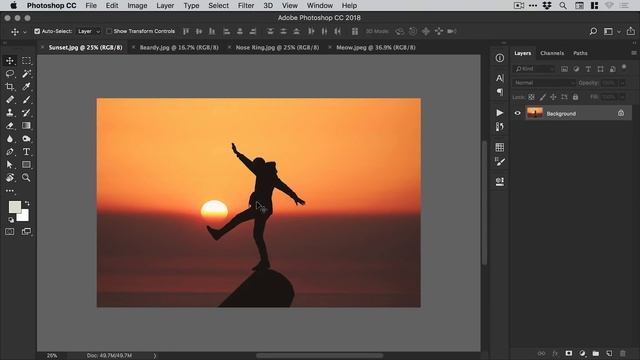640x360 pixels.
Task: Toggle filter for type layers
Action: click(x=588, y=69)
